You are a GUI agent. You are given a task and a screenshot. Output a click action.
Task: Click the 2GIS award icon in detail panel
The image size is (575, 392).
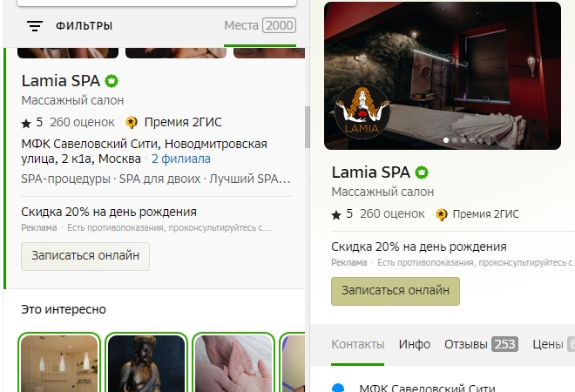[442, 214]
